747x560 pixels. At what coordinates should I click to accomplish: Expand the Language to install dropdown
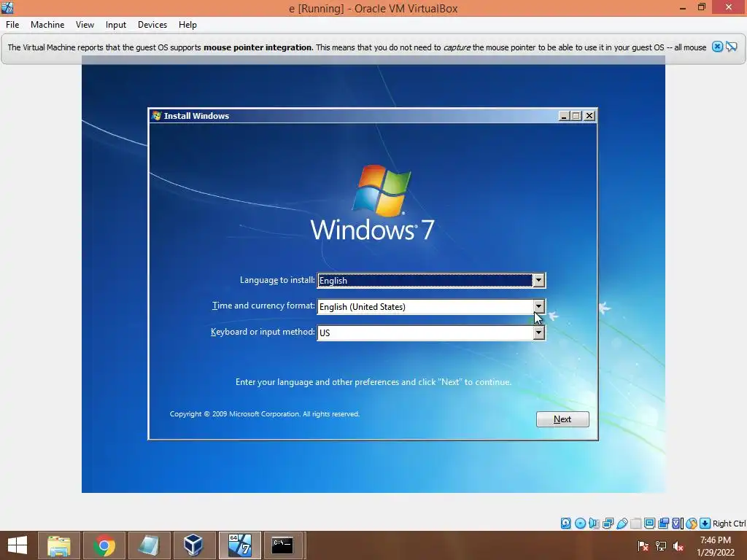point(538,281)
